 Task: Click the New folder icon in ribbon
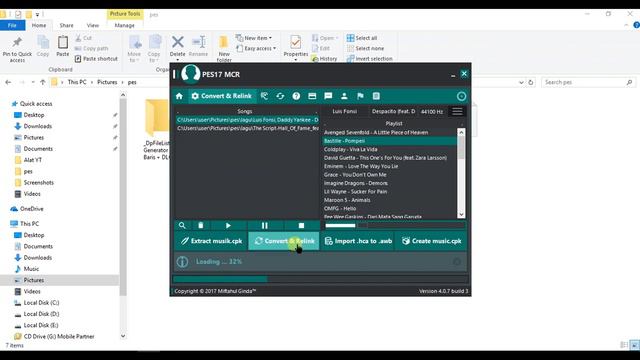(224, 42)
